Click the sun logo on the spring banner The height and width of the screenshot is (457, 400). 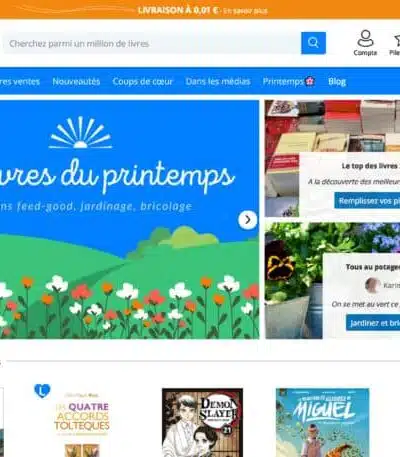(80, 132)
